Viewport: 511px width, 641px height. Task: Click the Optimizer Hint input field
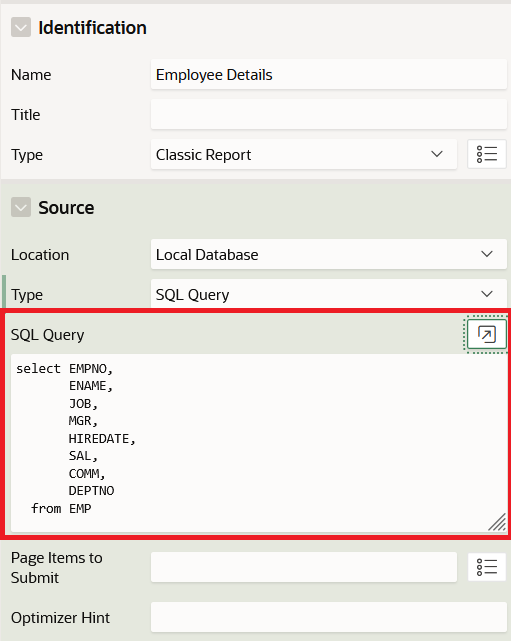tap(329, 617)
